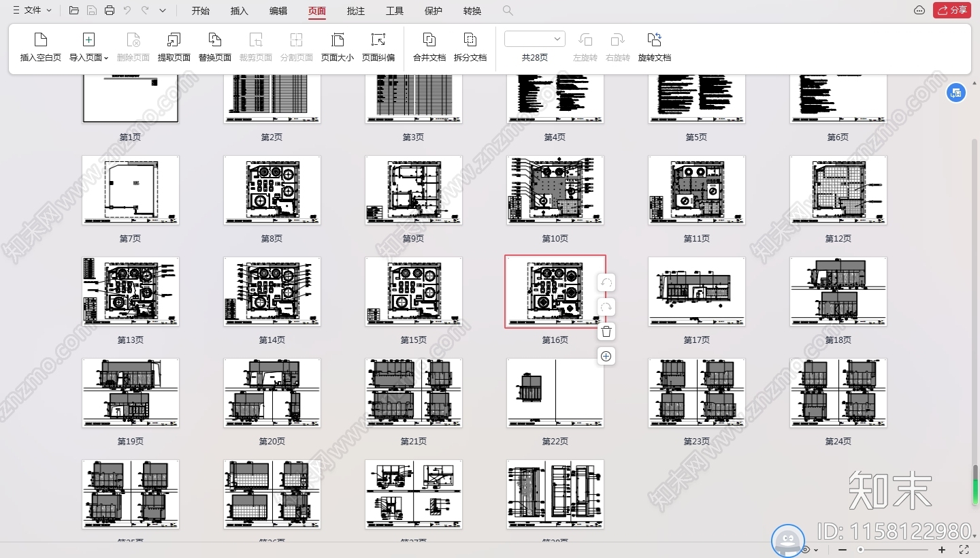The image size is (980, 558).
Task: Toggle the eye view mode icon
Action: tap(806, 549)
